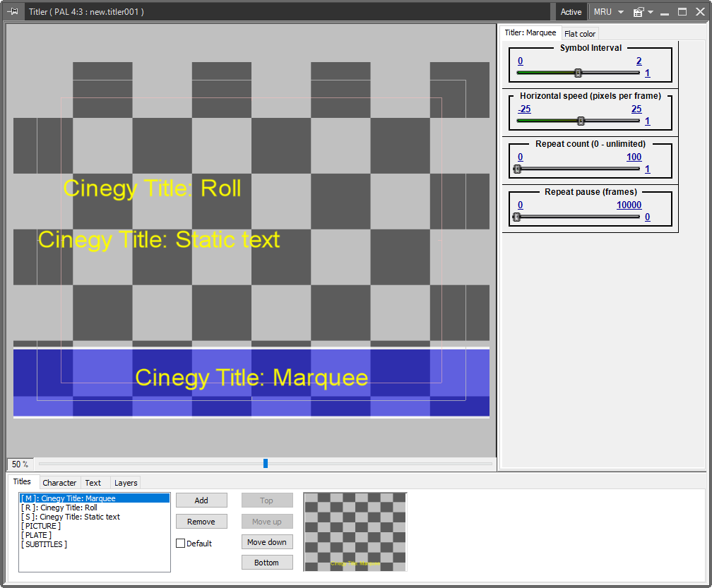Click Horizontal speed current value 1

[x=648, y=121]
